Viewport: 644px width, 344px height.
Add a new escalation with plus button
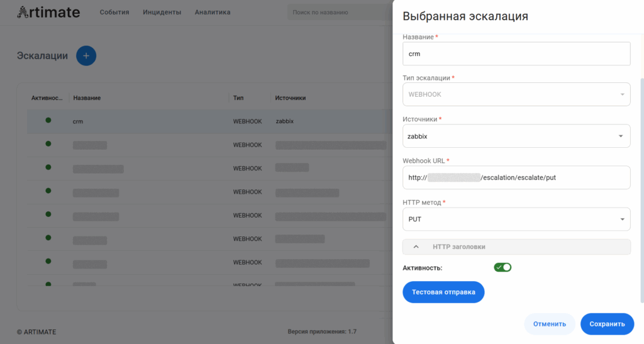pyautogui.click(x=86, y=56)
